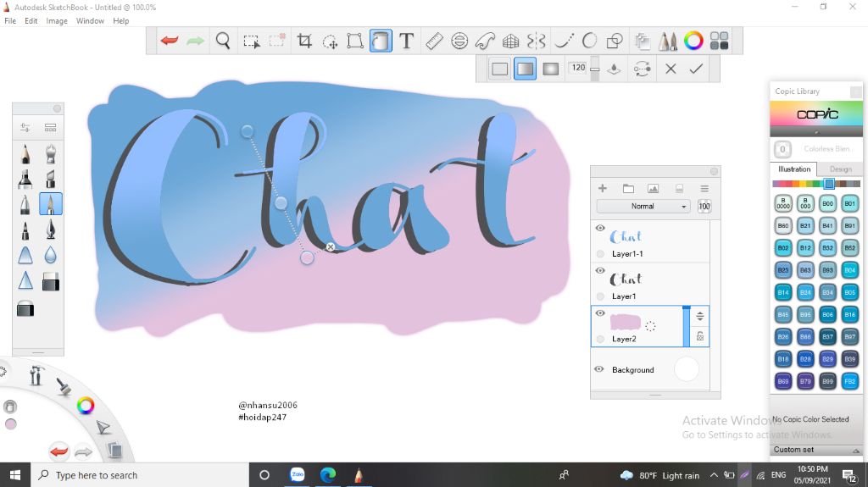Pick Copic color B02
868x487 pixels.
tap(782, 248)
